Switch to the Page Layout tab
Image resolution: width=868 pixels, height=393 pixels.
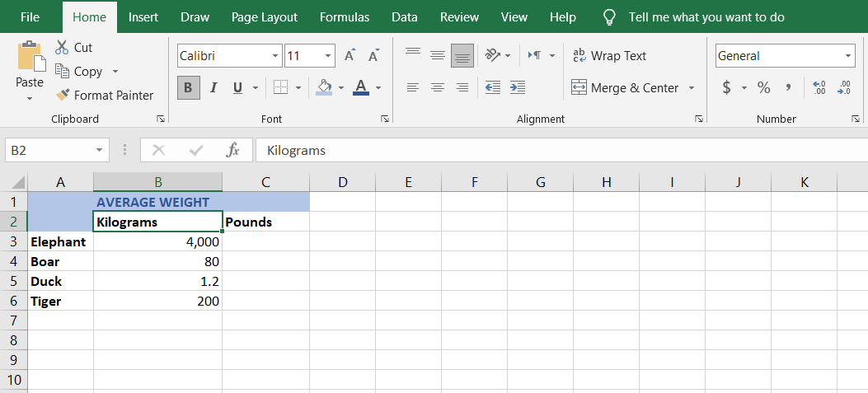click(x=265, y=17)
